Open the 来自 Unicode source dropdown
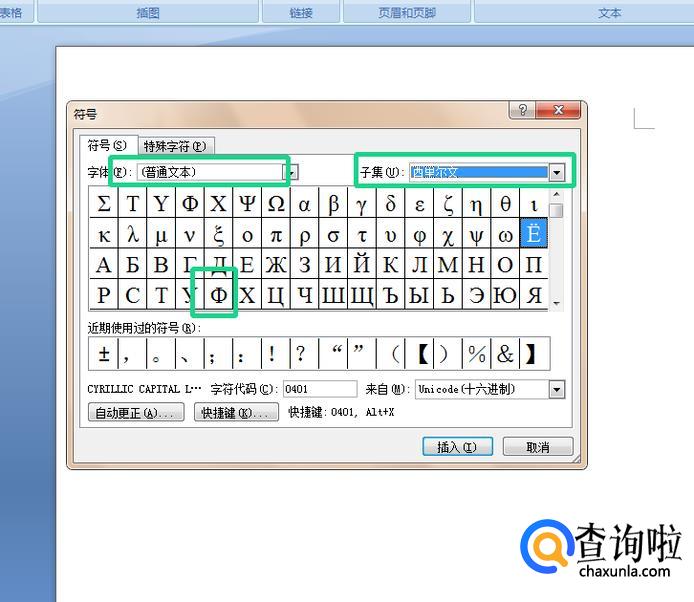The height and width of the screenshot is (602, 694). (557, 390)
